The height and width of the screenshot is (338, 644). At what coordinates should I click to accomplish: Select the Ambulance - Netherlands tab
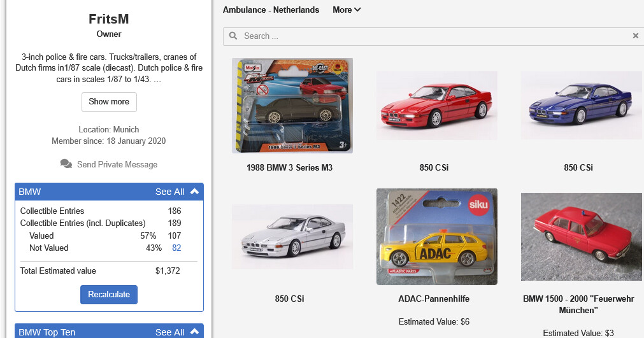tap(271, 10)
